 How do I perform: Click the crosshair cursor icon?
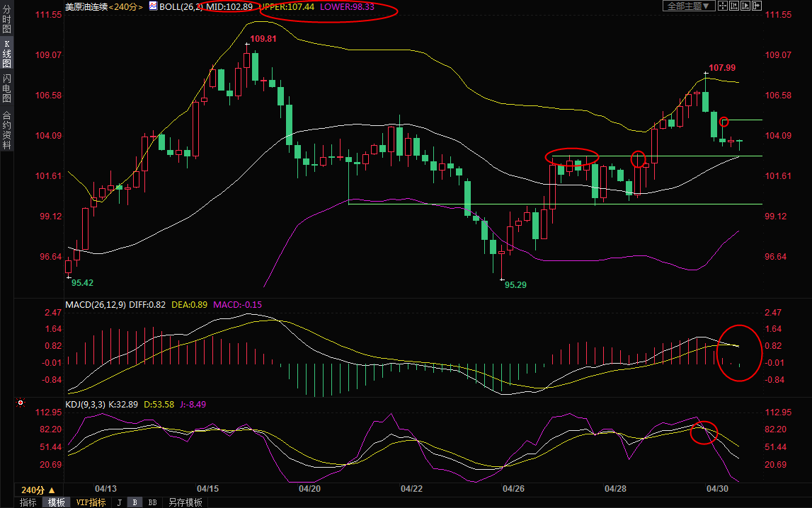coord(723,6)
